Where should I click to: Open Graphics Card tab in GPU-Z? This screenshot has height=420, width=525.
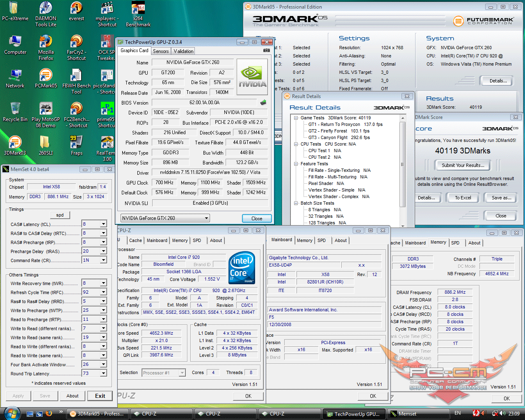click(135, 50)
